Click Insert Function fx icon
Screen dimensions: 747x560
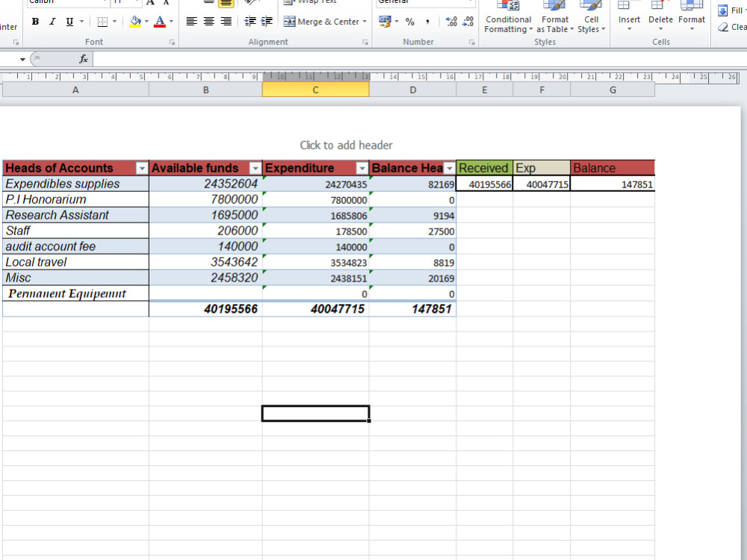84,59
